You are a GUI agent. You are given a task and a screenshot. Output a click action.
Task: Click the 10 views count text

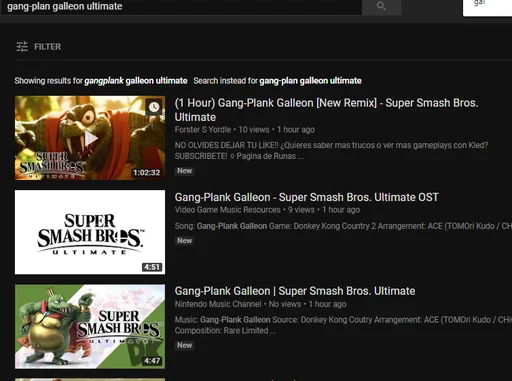(x=254, y=130)
